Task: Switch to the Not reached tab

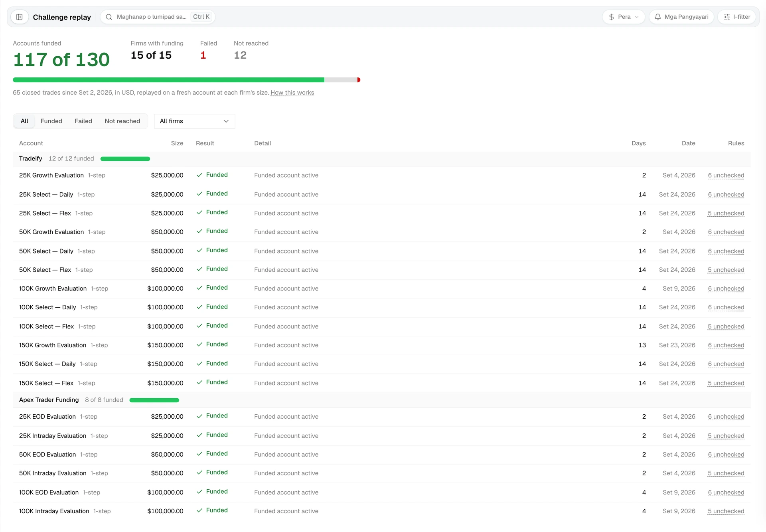Action: (x=122, y=121)
